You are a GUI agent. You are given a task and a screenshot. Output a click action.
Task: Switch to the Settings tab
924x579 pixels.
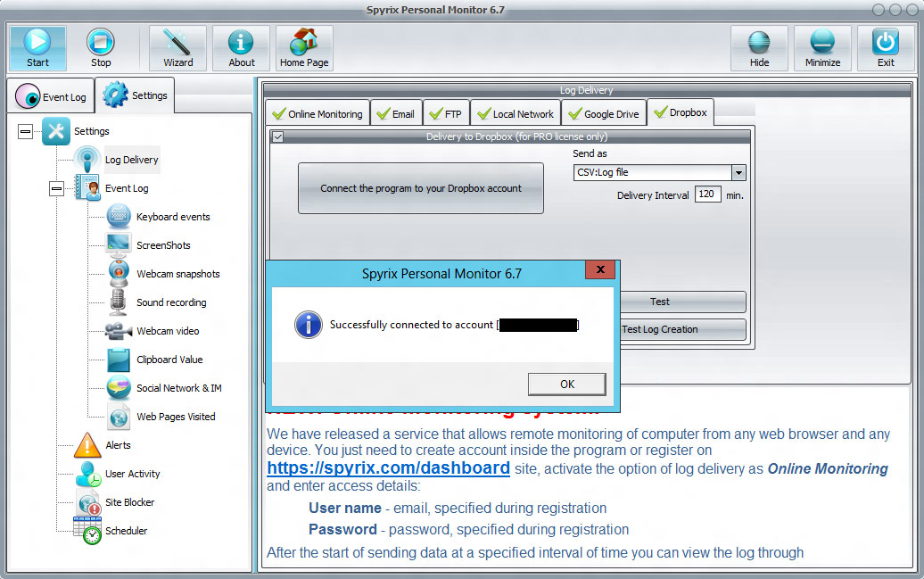coord(135,95)
